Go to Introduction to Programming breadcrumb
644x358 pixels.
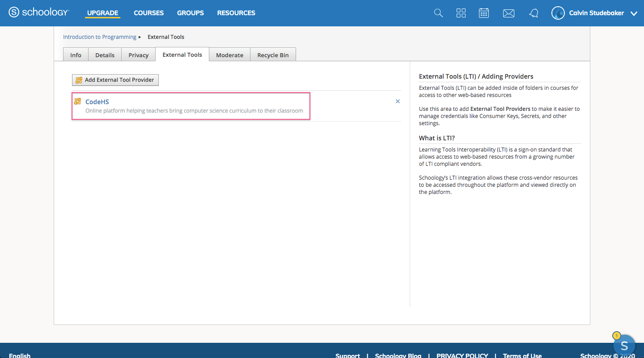point(99,37)
